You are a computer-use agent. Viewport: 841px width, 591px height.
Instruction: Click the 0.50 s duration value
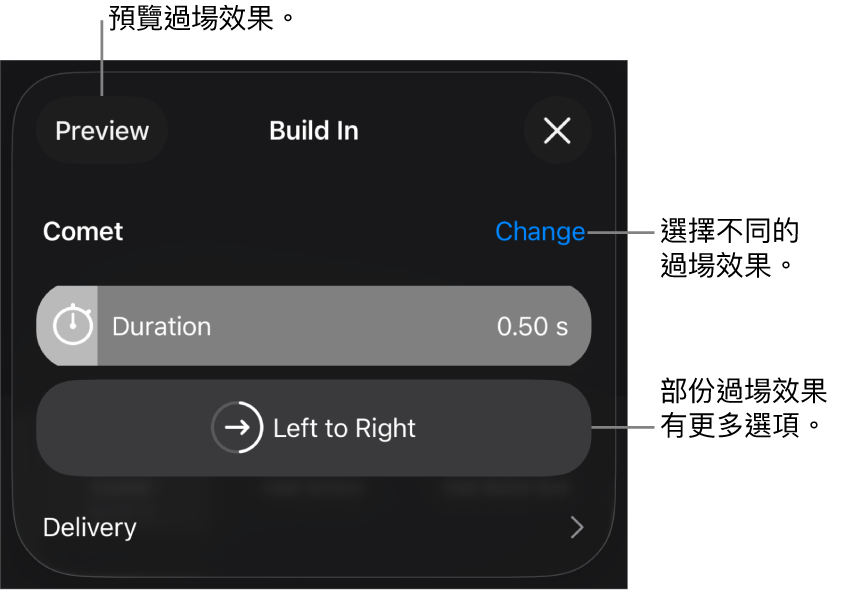pos(532,326)
